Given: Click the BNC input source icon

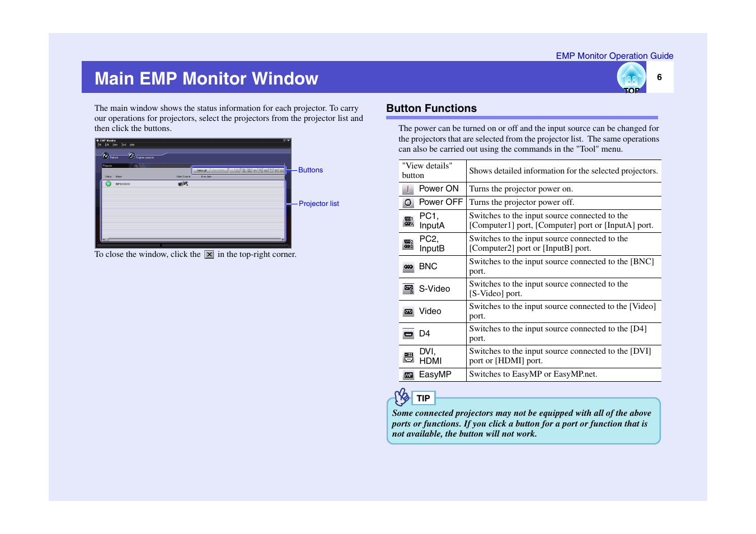Looking at the screenshot, I should click(408, 267).
